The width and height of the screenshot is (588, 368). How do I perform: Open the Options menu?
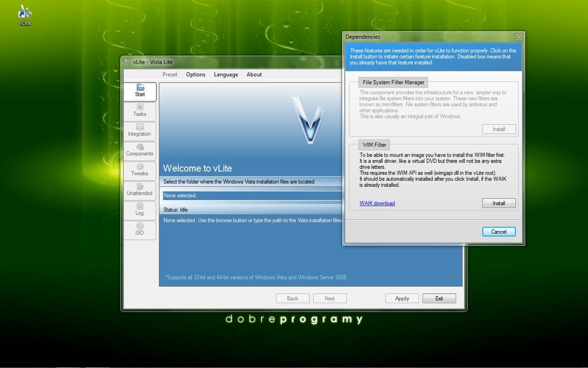coord(196,75)
